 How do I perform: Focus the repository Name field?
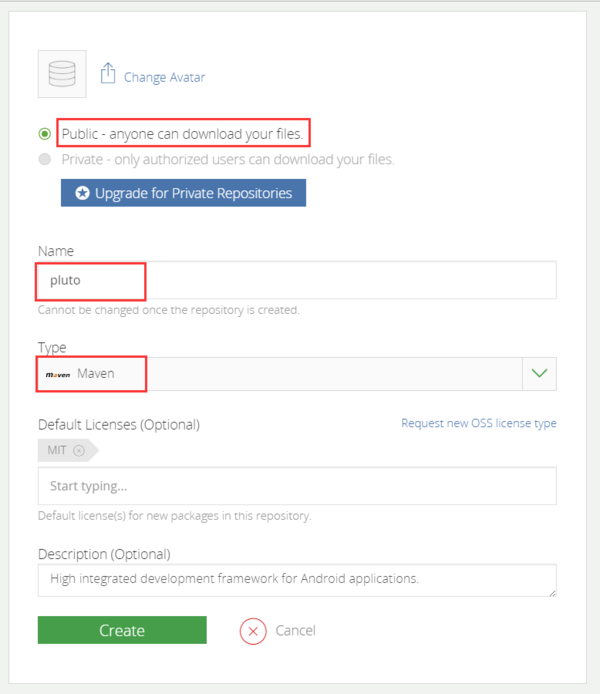pyautogui.click(x=296, y=280)
